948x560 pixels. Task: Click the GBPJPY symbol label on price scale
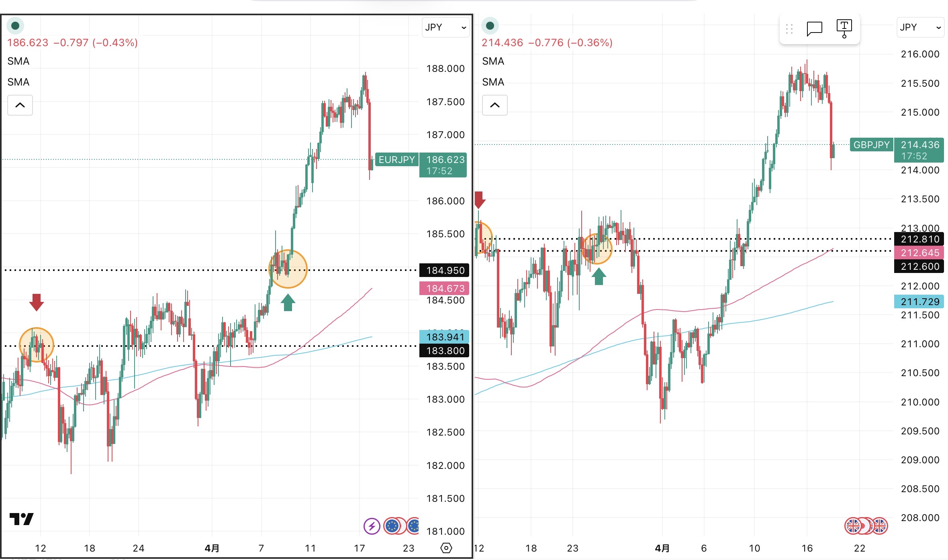tap(871, 145)
